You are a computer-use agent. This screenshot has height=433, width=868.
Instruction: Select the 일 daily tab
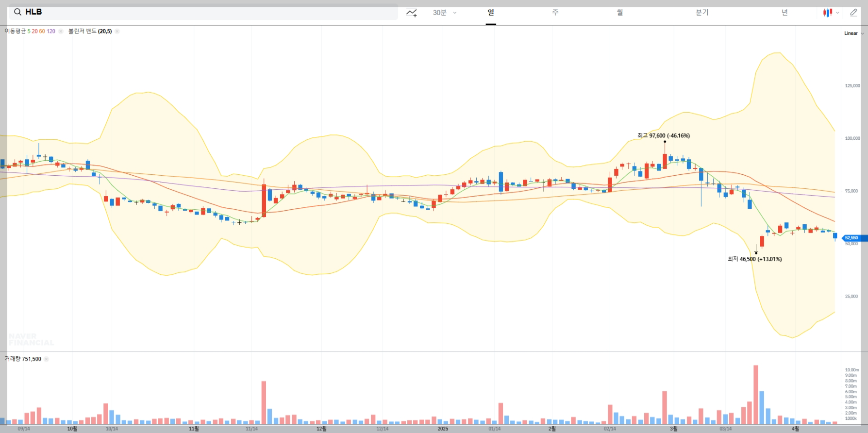click(x=491, y=13)
